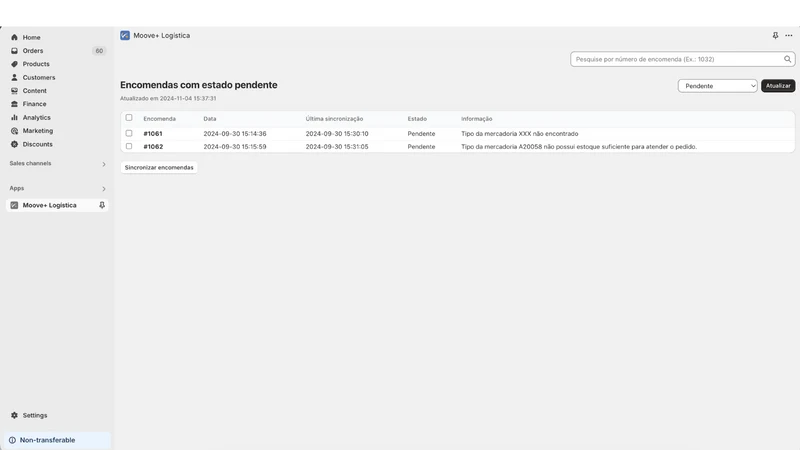Image resolution: width=800 pixels, height=450 pixels.
Task: Check the box for order #1061
Action: pos(129,133)
